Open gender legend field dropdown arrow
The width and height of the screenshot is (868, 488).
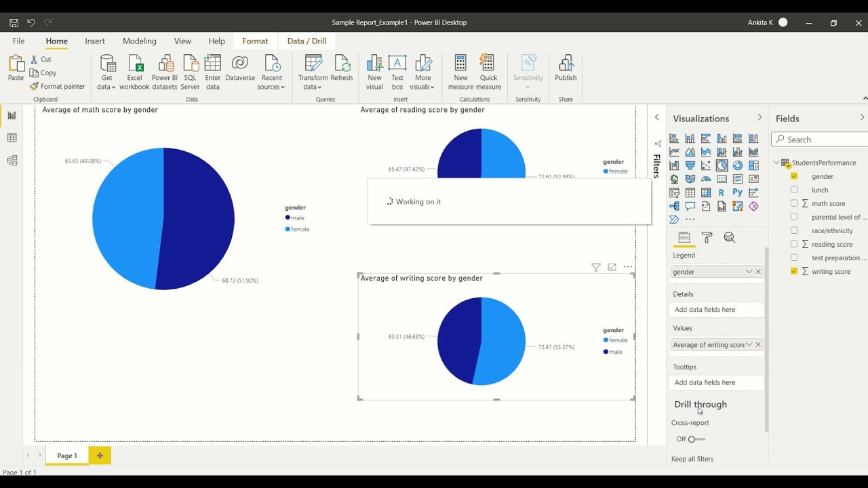(749, 272)
